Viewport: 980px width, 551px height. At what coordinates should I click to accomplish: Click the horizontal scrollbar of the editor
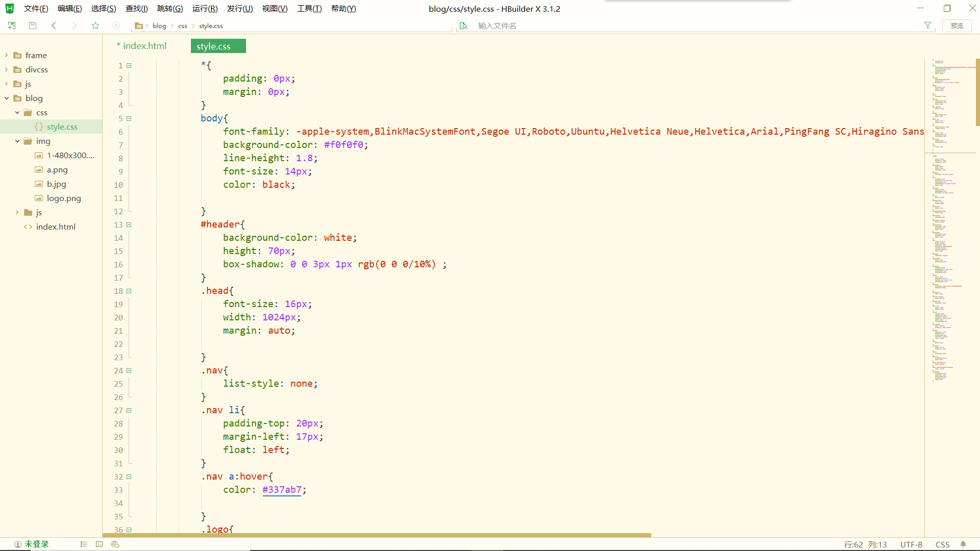[x=377, y=535]
